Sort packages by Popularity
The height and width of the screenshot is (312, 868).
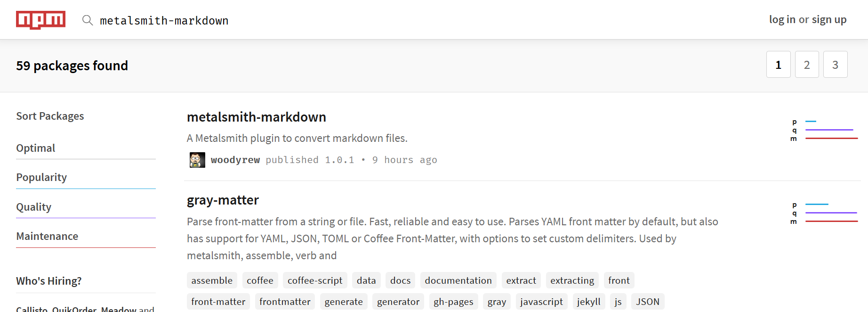(x=41, y=177)
